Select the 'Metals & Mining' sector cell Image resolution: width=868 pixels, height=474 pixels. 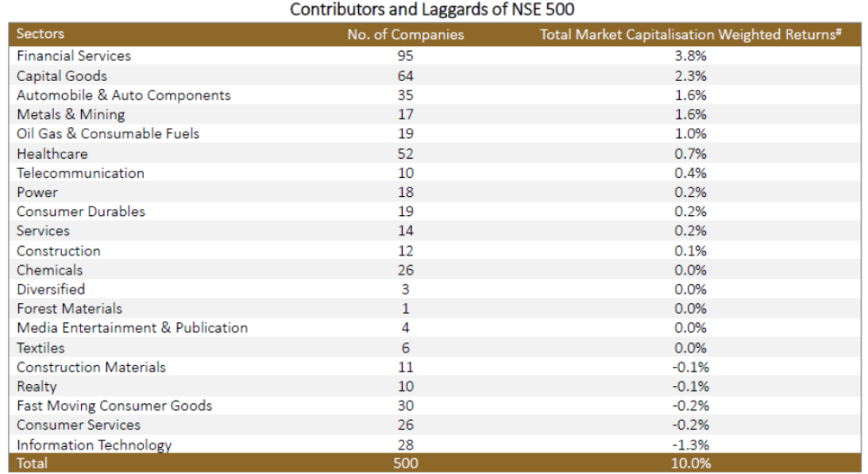(71, 114)
